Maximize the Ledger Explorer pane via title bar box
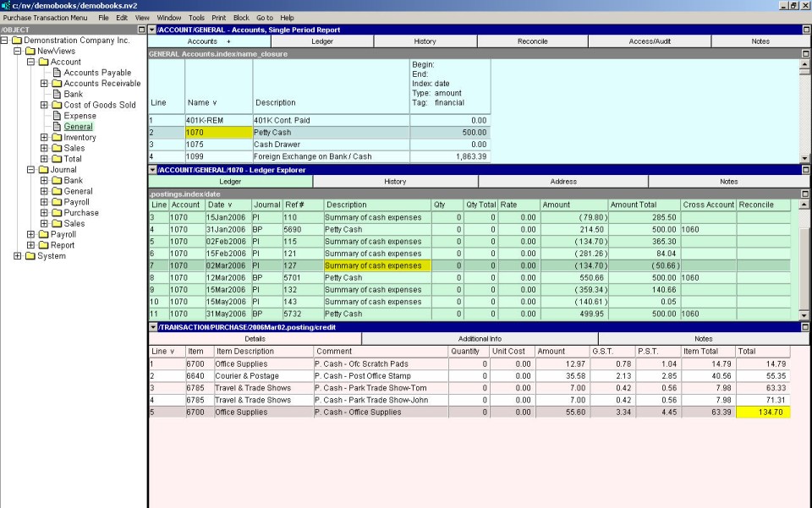Viewport: 812px width, 508px height. [x=805, y=170]
